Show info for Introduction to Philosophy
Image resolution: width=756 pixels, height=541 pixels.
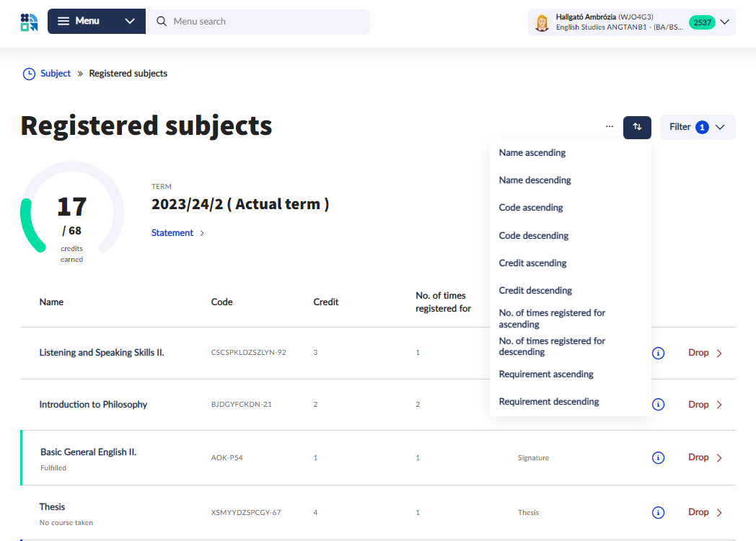pos(658,405)
